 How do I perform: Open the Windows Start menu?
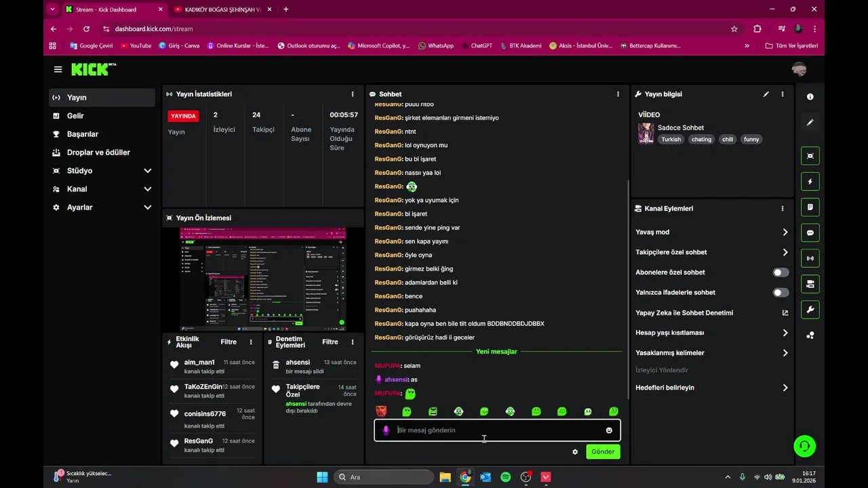[322, 477]
